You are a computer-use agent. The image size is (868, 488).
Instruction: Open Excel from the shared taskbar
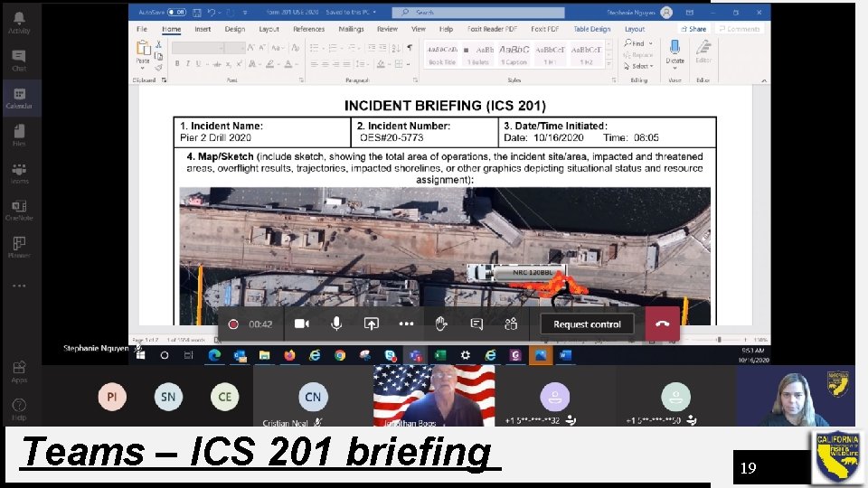tap(440, 355)
